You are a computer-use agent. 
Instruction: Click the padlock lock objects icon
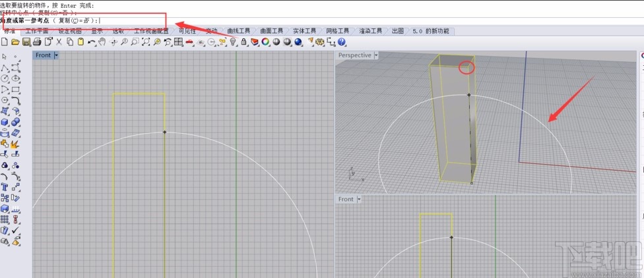click(244, 42)
